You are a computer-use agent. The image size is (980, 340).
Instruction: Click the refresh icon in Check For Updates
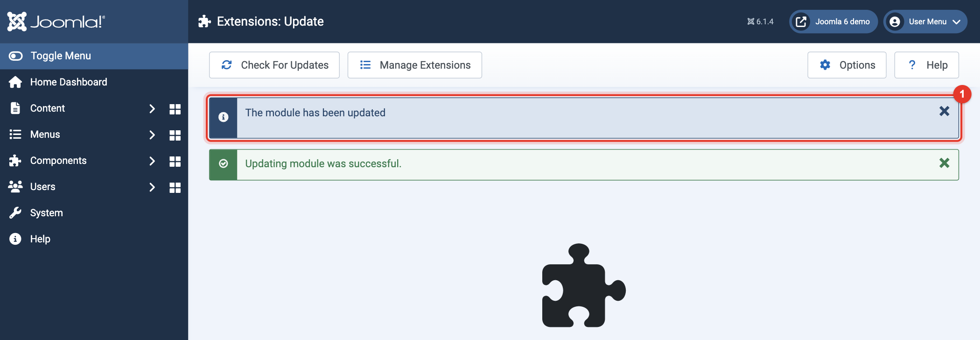227,65
